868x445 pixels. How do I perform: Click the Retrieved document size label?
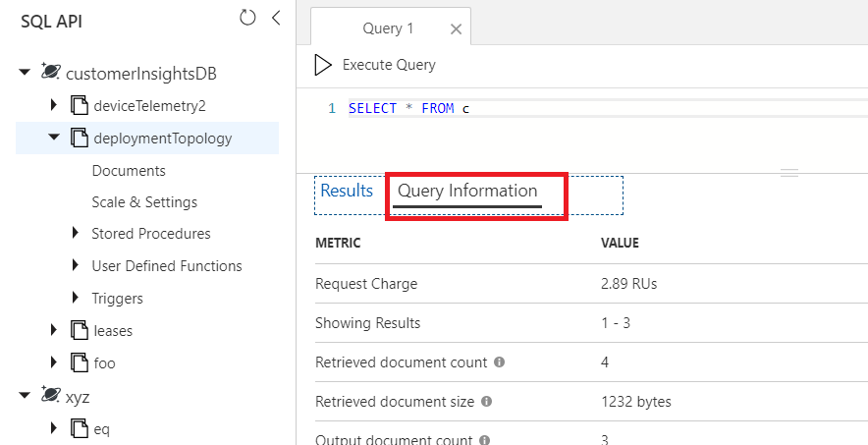pos(394,402)
